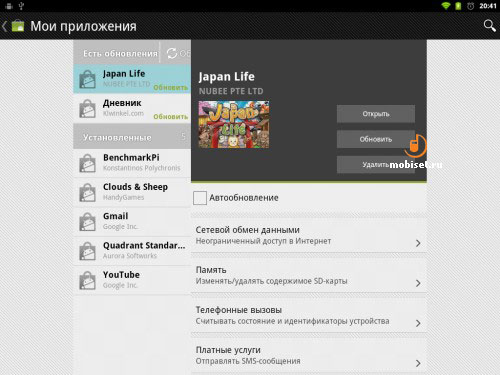500x375 pixels.
Task: Click the refresh updates icon
Action: pyautogui.click(x=172, y=53)
